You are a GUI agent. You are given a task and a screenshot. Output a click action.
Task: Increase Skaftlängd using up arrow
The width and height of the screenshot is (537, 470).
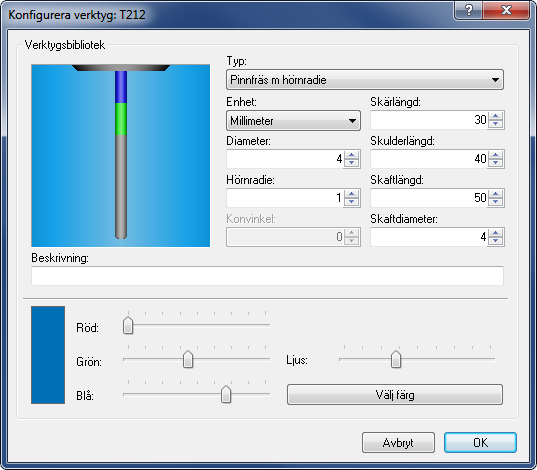click(495, 195)
